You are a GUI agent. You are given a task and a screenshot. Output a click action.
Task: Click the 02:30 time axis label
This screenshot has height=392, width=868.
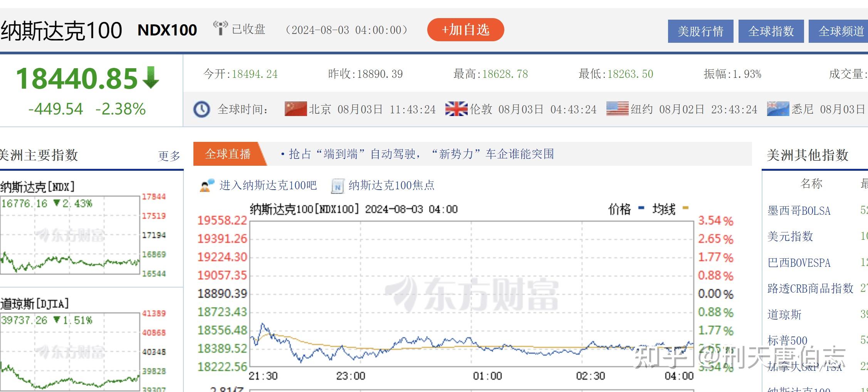[591, 376]
